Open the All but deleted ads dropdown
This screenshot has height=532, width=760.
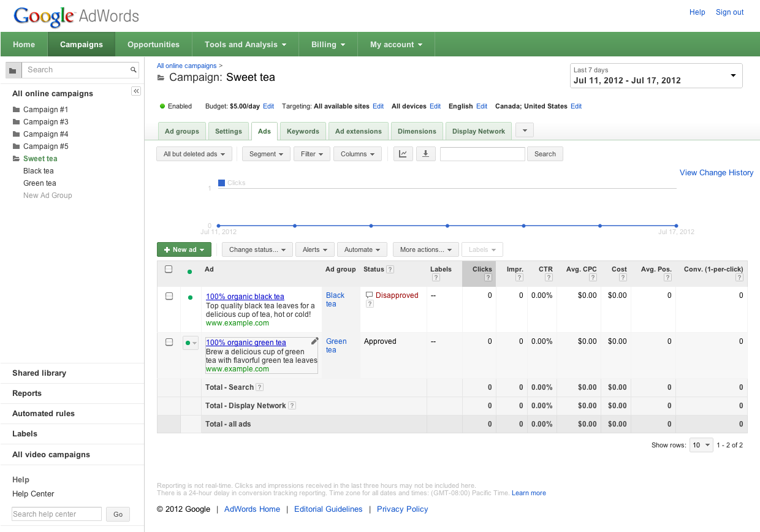click(x=194, y=154)
